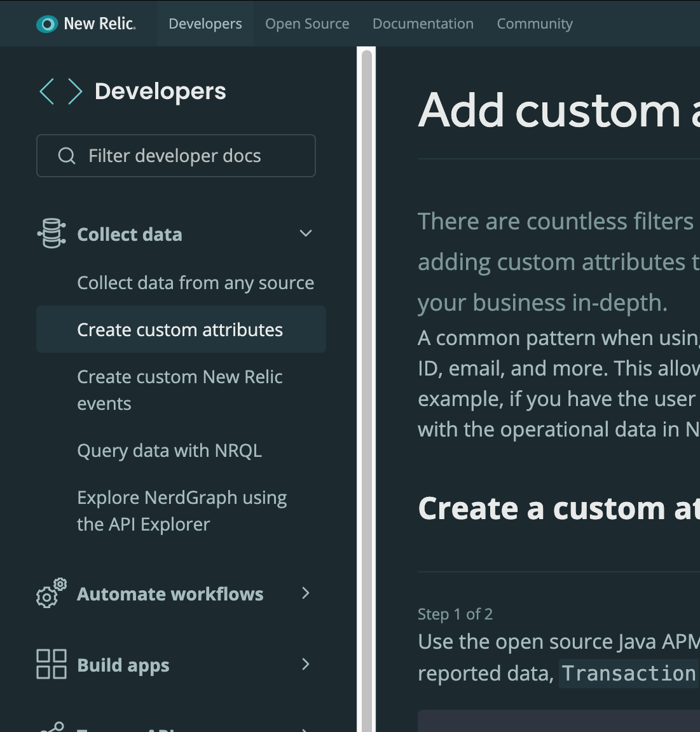Click the Collect data database icon
Viewport: 700px width, 732px height.
click(51, 233)
